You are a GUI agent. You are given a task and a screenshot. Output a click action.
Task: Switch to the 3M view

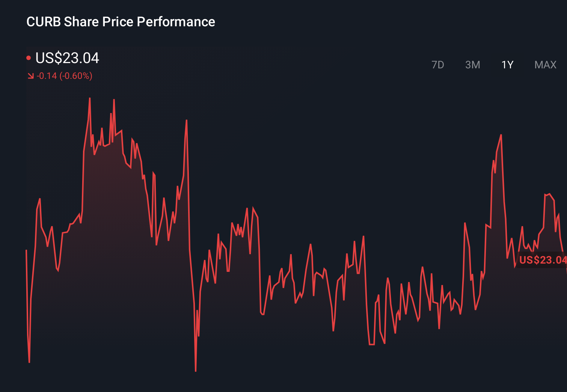point(473,65)
